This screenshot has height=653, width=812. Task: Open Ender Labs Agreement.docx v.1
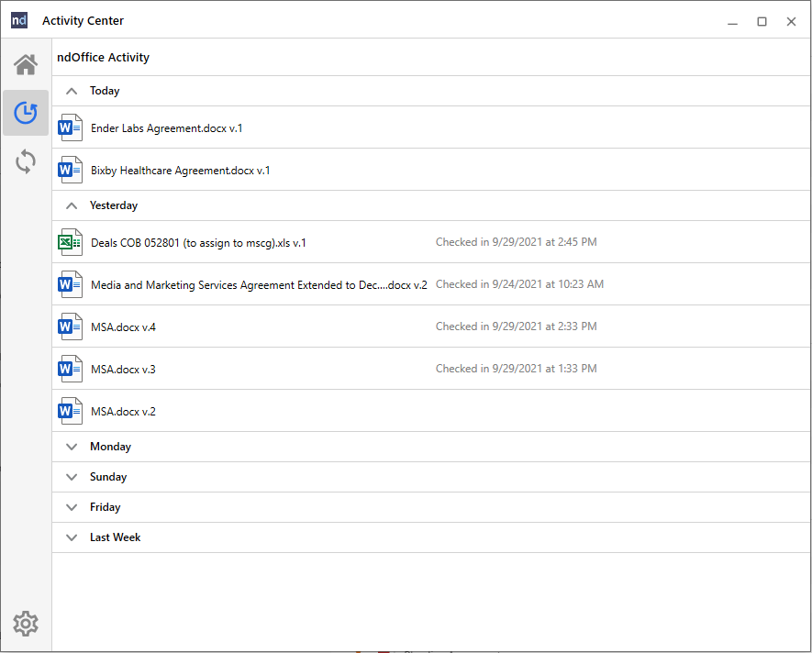(x=164, y=127)
